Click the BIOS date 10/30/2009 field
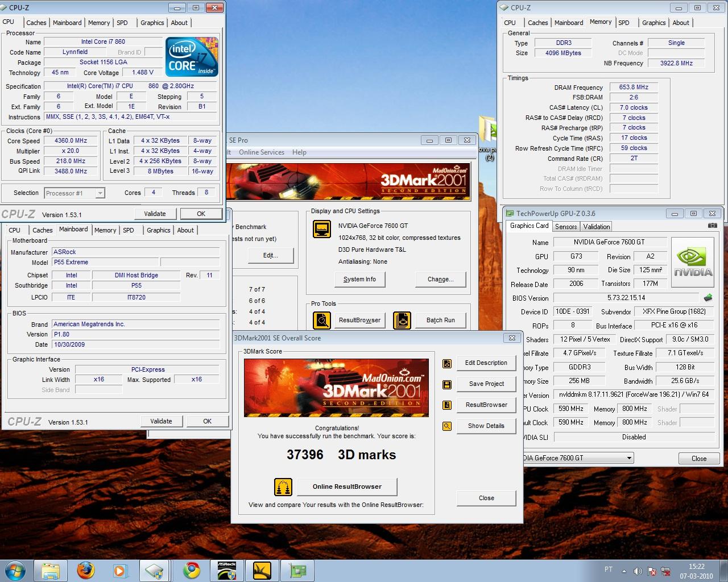 coord(135,344)
